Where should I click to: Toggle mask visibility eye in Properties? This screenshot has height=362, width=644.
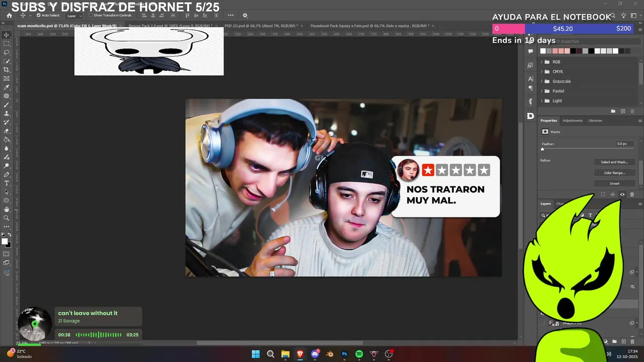(x=622, y=195)
